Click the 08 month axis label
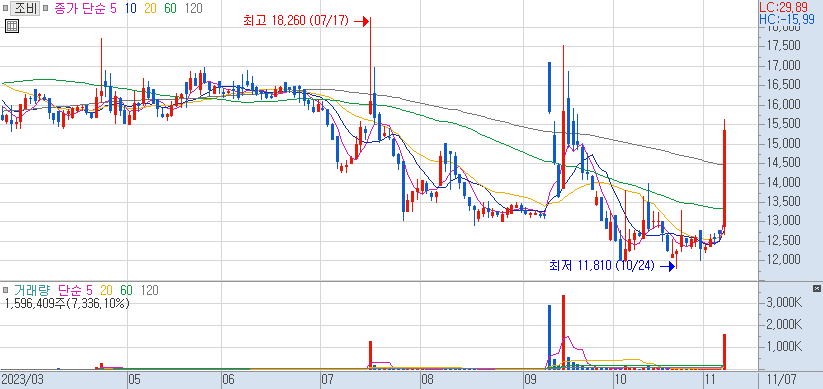The height and width of the screenshot is (389, 823). pos(427,379)
